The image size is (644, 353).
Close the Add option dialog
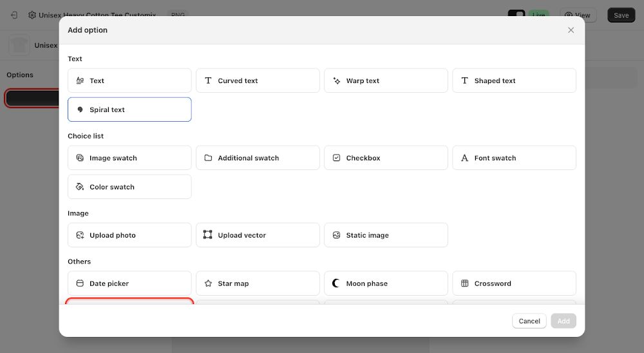click(x=571, y=30)
